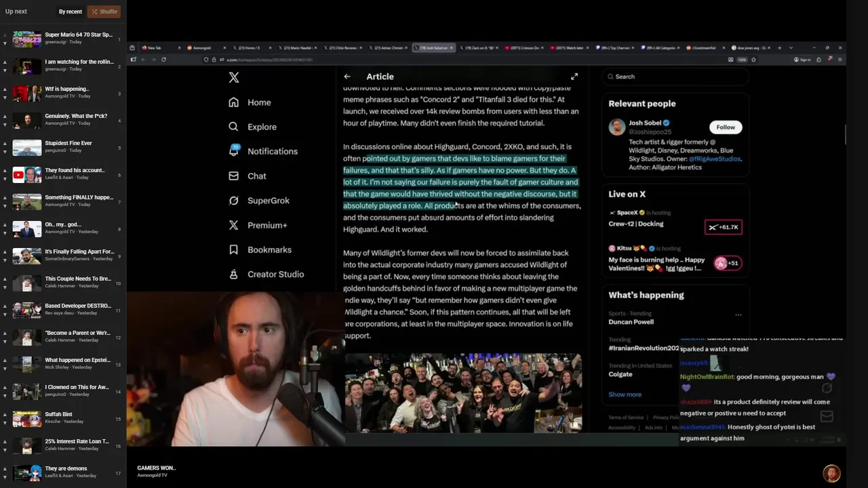The image size is (868, 488).
Task: Open Chat envelope in X sidebar
Action: [x=248, y=176]
